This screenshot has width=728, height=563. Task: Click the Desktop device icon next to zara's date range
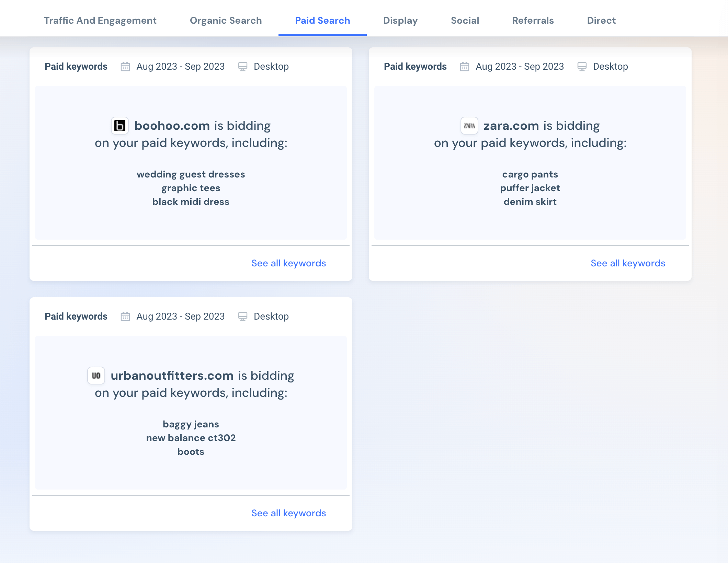point(582,66)
